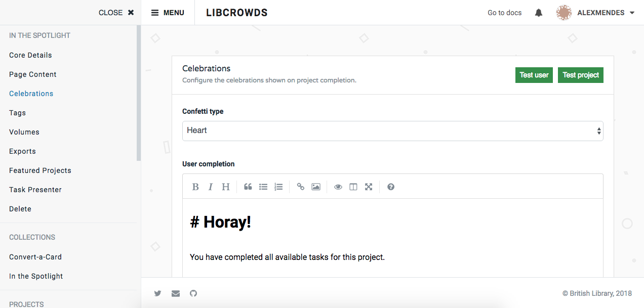Insert a heading in the editor

[x=225, y=187]
